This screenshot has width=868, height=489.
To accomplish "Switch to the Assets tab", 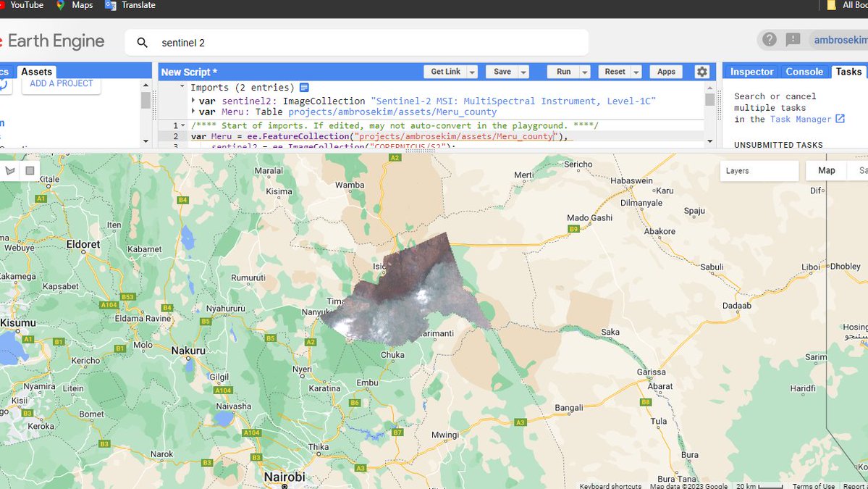I will [36, 72].
